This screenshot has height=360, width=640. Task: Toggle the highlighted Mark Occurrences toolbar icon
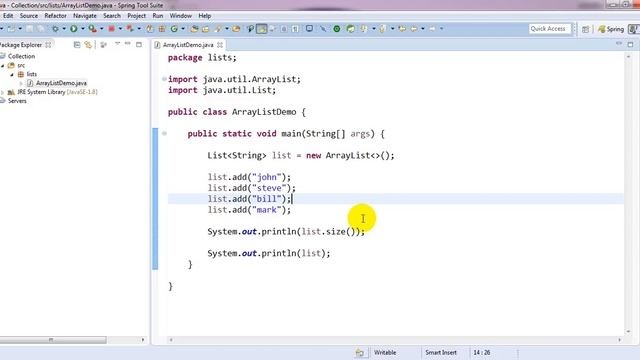tap(262, 29)
